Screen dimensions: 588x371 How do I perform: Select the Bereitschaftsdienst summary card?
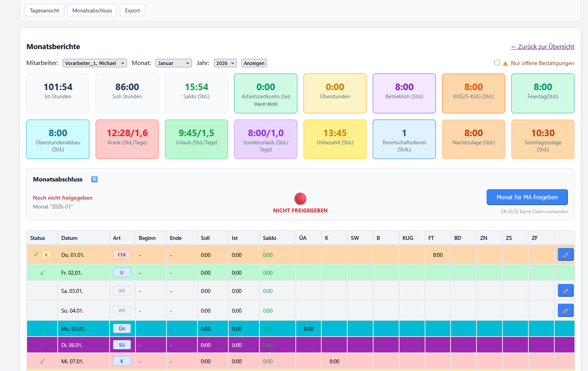404,139
